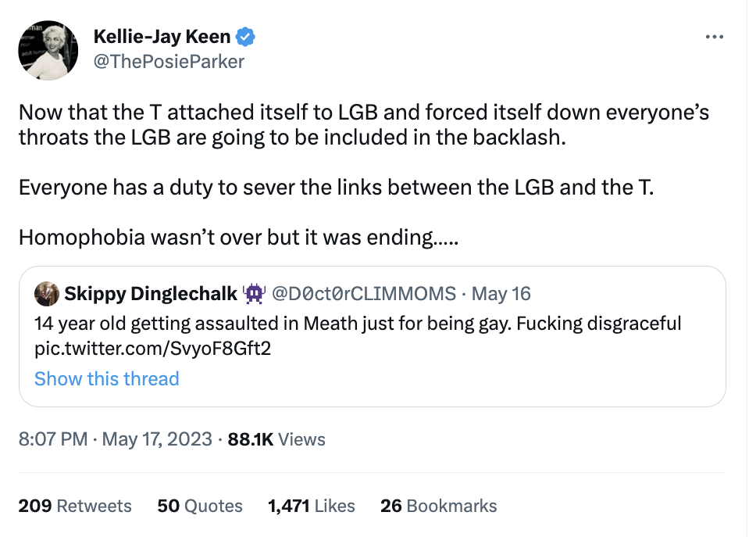
Task: Open Kellie-Jay Keen's profile avatar
Action: pos(48,50)
